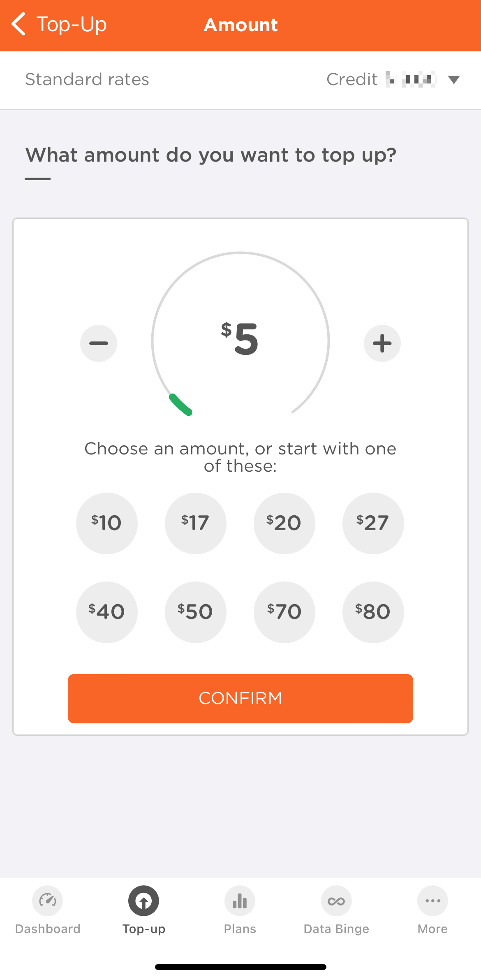Pick the $50 preset amount
The image size is (481, 980).
tap(196, 612)
